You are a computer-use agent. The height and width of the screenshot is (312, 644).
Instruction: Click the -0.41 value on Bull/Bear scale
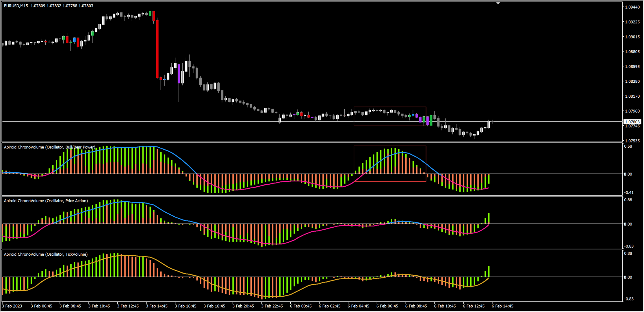pos(629,193)
